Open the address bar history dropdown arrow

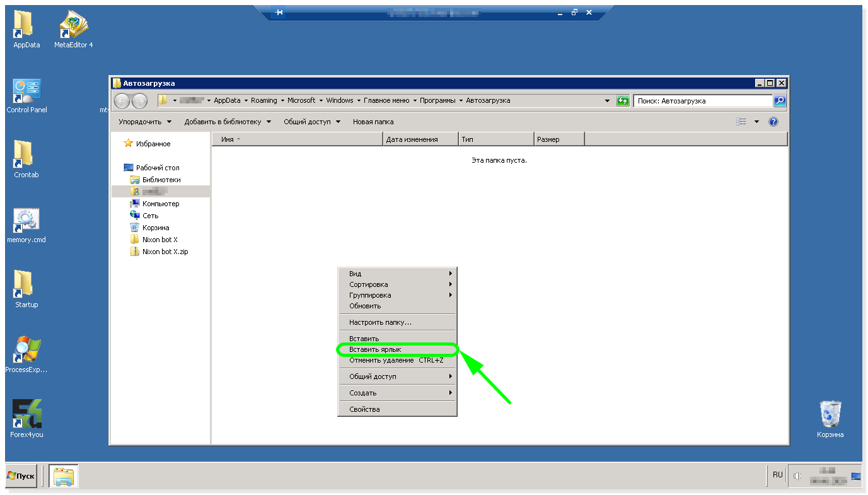(x=607, y=101)
